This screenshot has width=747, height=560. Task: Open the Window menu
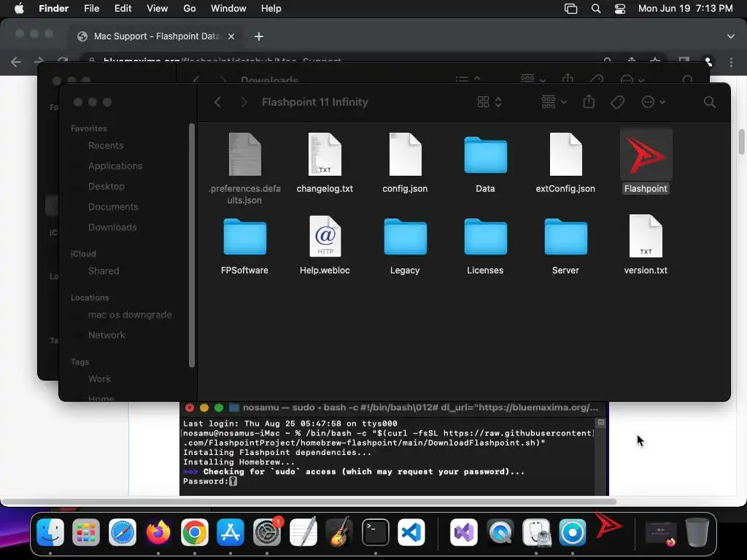228,9
